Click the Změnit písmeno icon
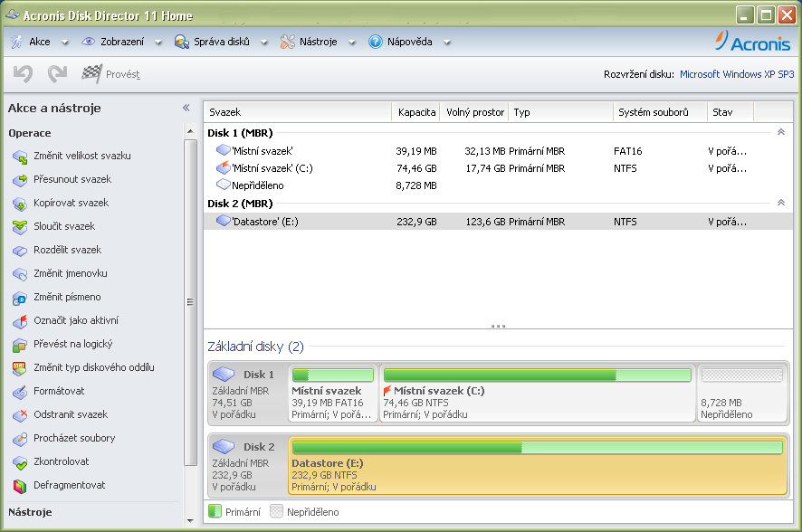 click(20, 298)
